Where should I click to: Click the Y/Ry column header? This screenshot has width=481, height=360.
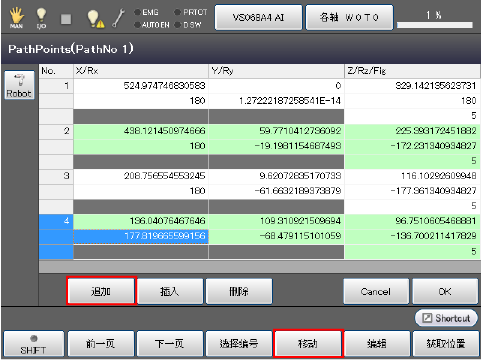276,71
